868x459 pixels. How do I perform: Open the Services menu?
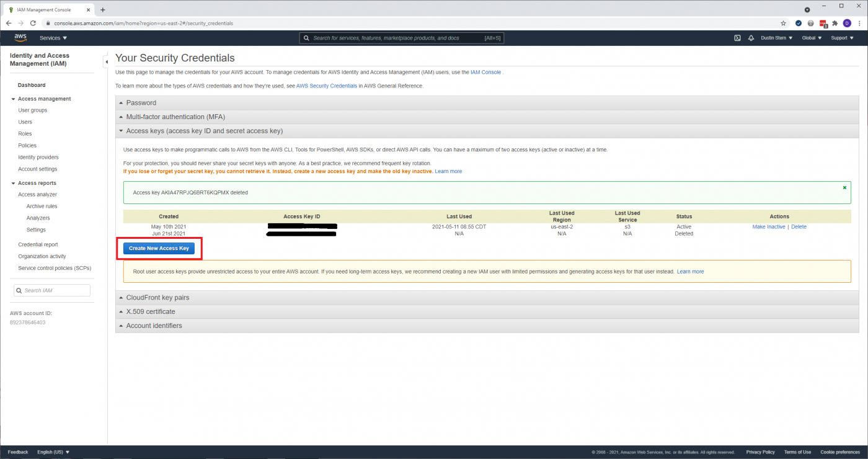pyautogui.click(x=53, y=38)
